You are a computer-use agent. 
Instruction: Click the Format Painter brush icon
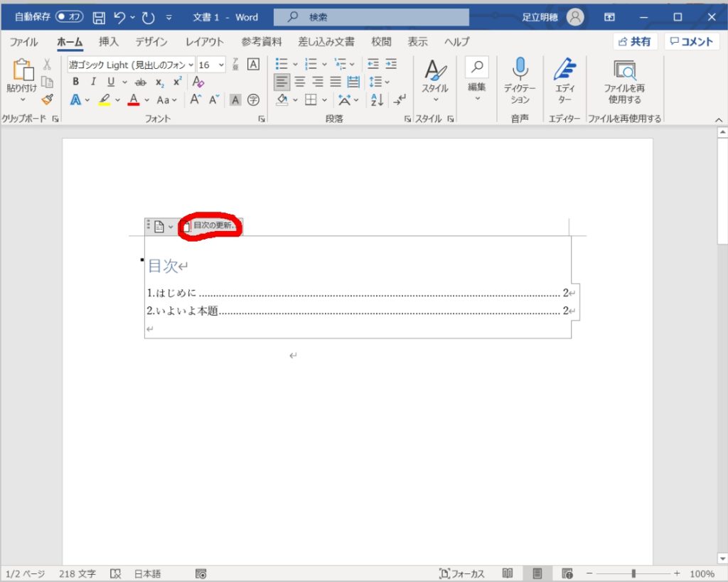click(47, 99)
